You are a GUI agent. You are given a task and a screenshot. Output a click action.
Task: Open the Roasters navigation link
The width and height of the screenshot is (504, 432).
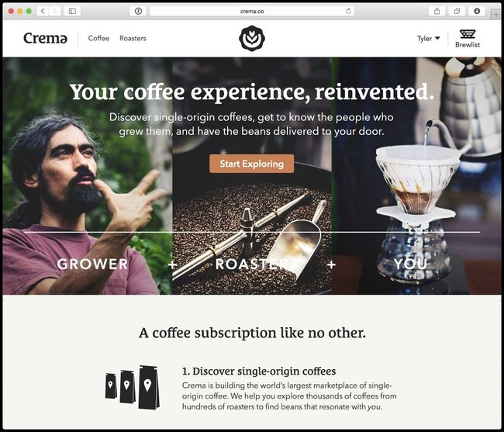point(133,38)
